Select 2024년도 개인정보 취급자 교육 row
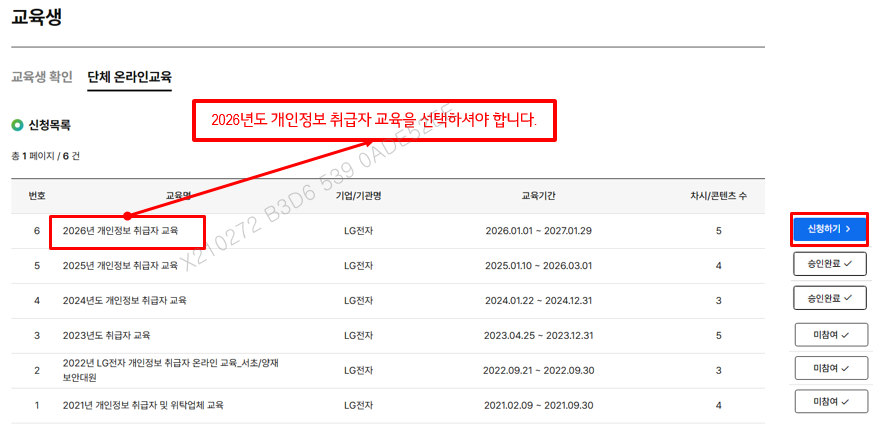Screen dimensions: 888x431 coord(124,300)
